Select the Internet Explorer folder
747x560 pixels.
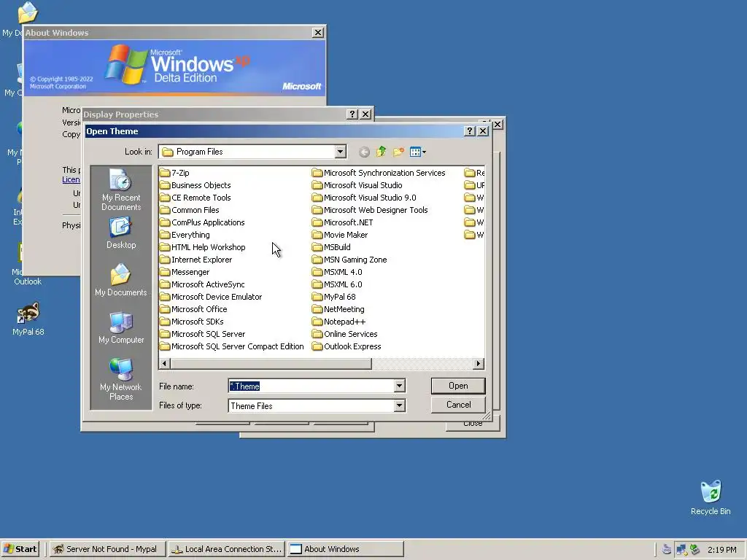click(x=196, y=260)
